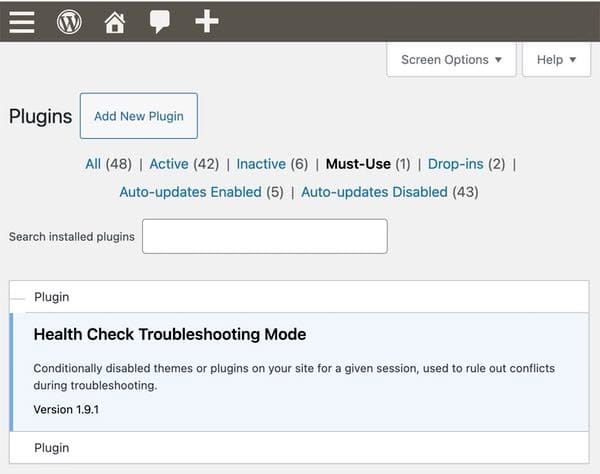Expand the Help dropdown tab

pos(556,60)
